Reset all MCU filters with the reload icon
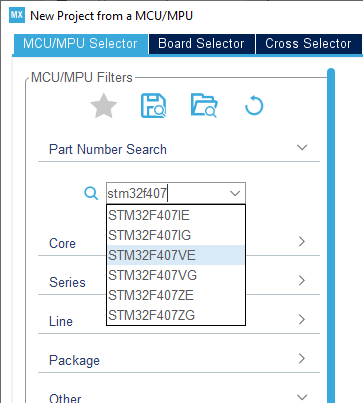 coord(254,106)
